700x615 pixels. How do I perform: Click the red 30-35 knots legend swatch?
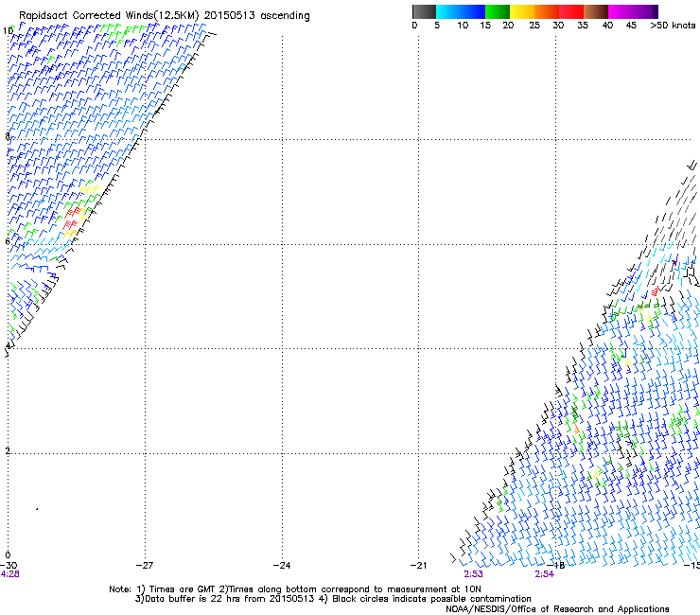[x=571, y=11]
